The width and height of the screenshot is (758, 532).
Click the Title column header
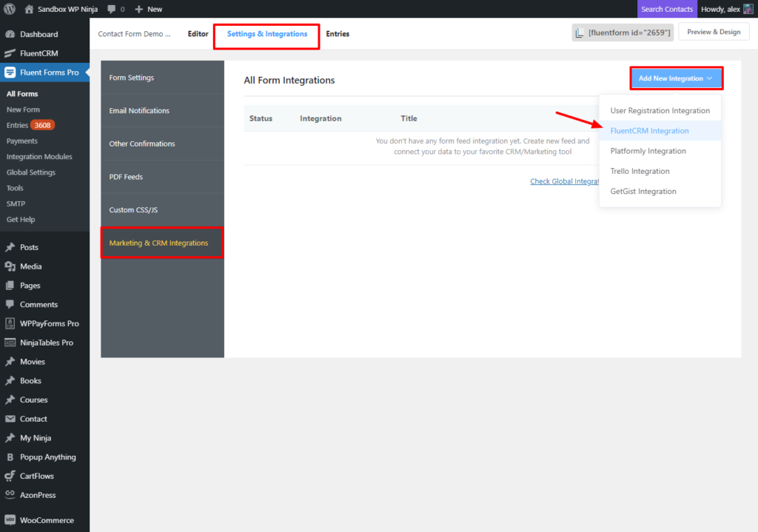coord(409,118)
